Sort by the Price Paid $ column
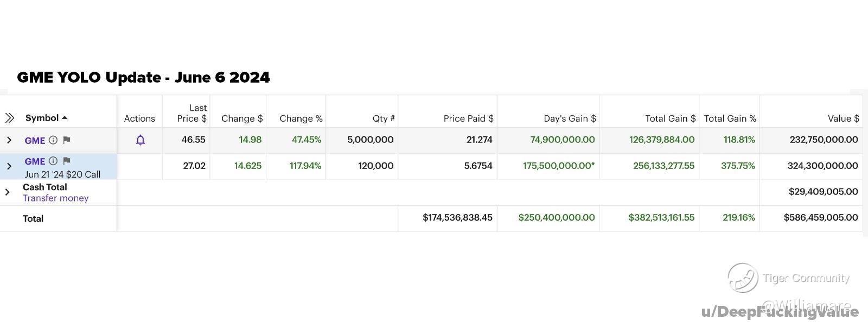This screenshot has height=326, width=868. pyautogui.click(x=468, y=118)
